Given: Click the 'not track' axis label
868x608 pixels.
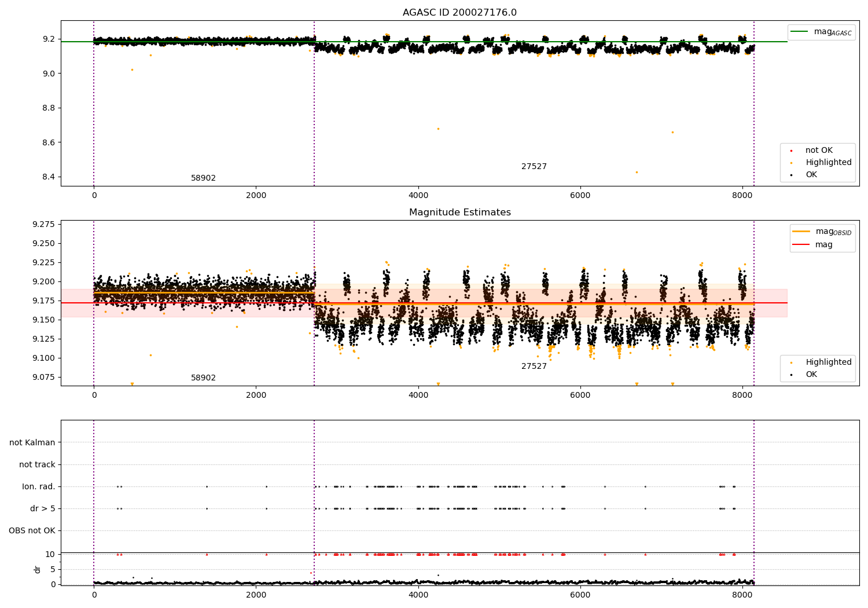Looking at the screenshot, I should pyautogui.click(x=37, y=465).
